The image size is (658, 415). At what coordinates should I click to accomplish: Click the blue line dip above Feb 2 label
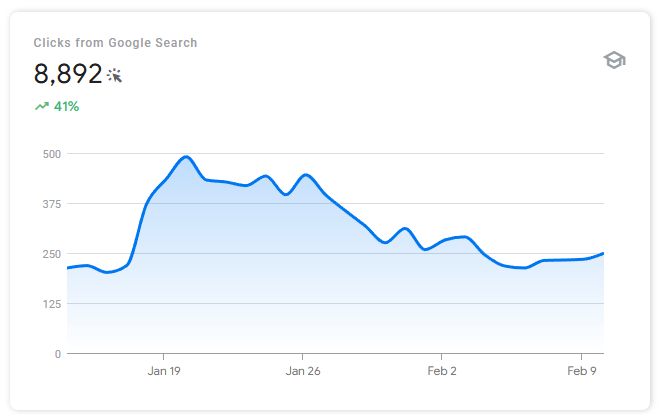click(427, 249)
